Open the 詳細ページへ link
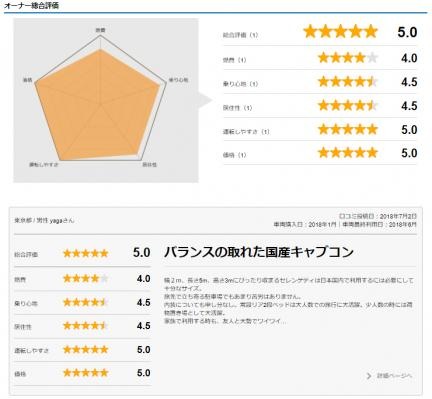 394,376
